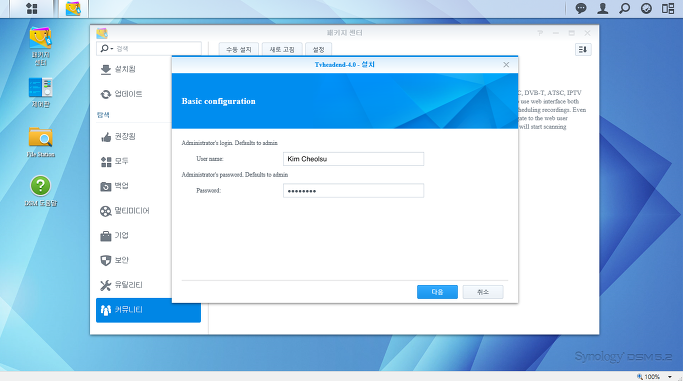Click the Password input field
The image size is (683, 381).
point(353,191)
